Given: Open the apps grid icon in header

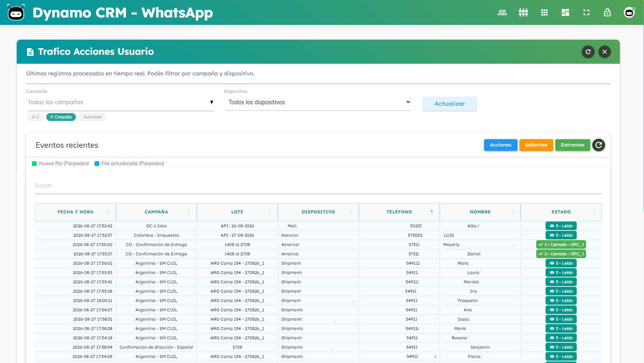Looking at the screenshot, I should click(544, 12).
